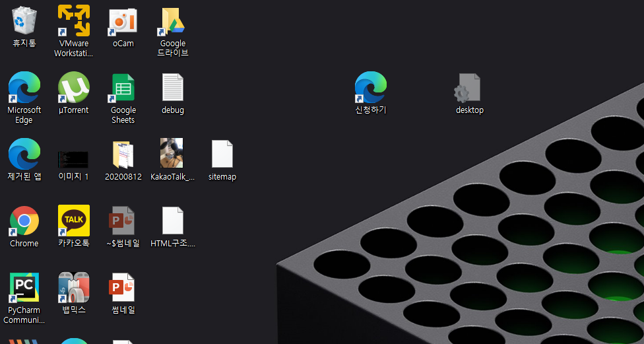644x344 pixels.
Task: Select the 20200812 folder
Action: (123, 154)
